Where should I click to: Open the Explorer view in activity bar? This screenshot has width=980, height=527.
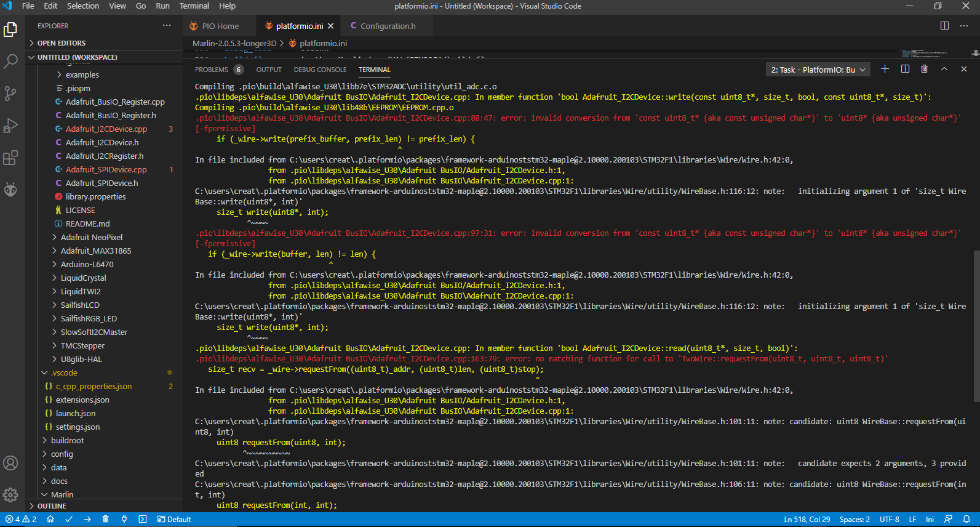[x=10, y=30]
